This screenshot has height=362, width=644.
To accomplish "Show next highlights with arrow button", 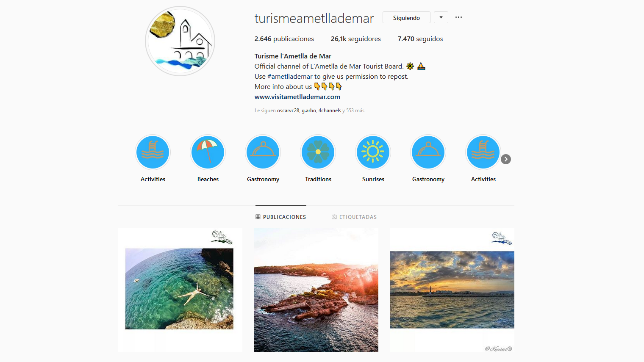I will click(506, 159).
